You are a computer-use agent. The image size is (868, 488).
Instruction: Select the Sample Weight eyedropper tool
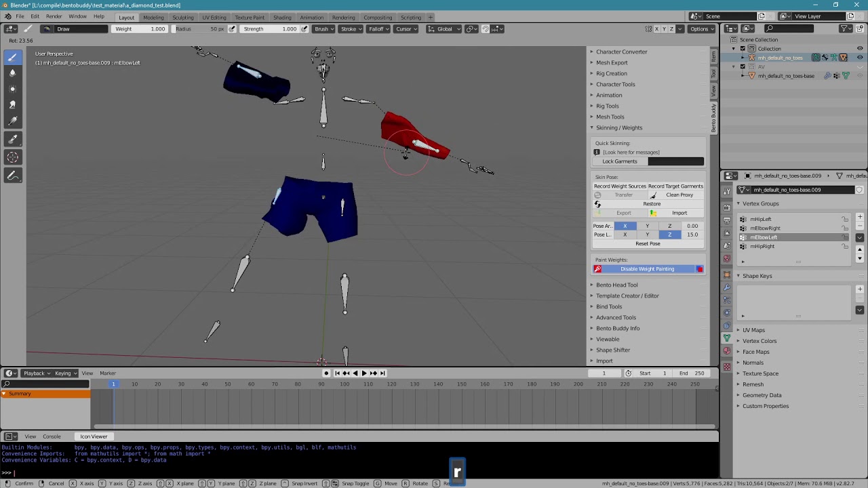[x=12, y=139]
